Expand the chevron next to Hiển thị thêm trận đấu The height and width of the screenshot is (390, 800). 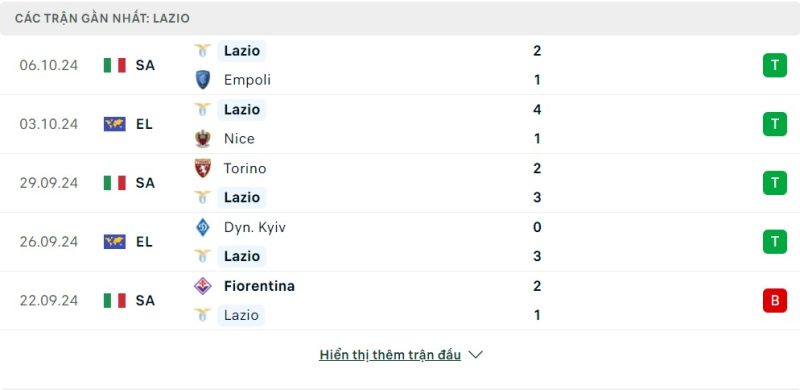tap(476, 355)
